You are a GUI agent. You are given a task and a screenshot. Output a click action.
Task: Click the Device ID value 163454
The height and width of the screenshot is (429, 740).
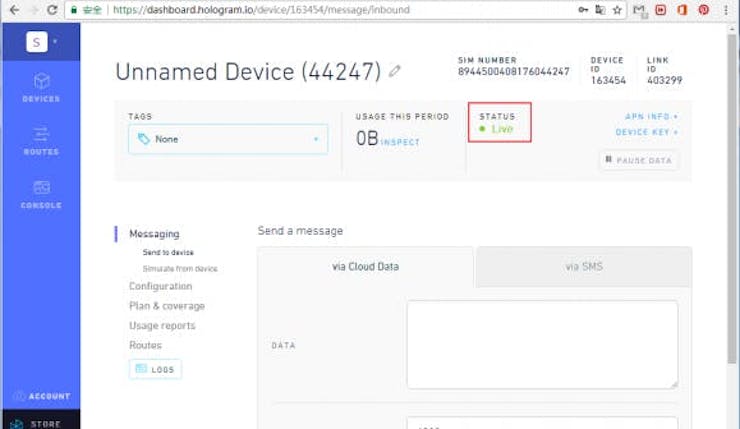(608, 80)
